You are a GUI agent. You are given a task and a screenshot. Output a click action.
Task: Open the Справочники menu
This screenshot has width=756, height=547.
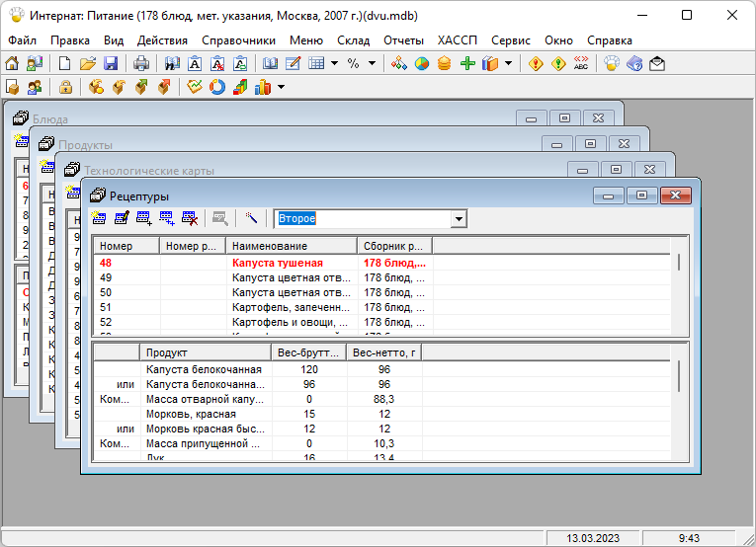(238, 40)
